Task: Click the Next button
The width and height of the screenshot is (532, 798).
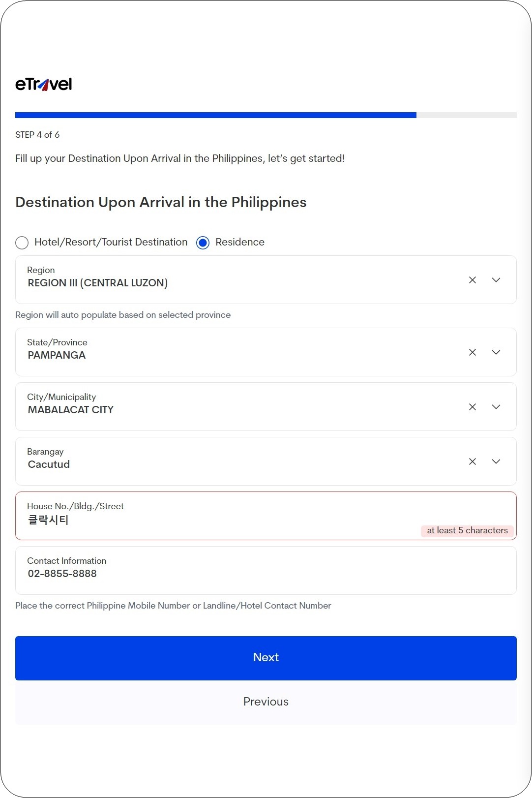Action: point(266,658)
